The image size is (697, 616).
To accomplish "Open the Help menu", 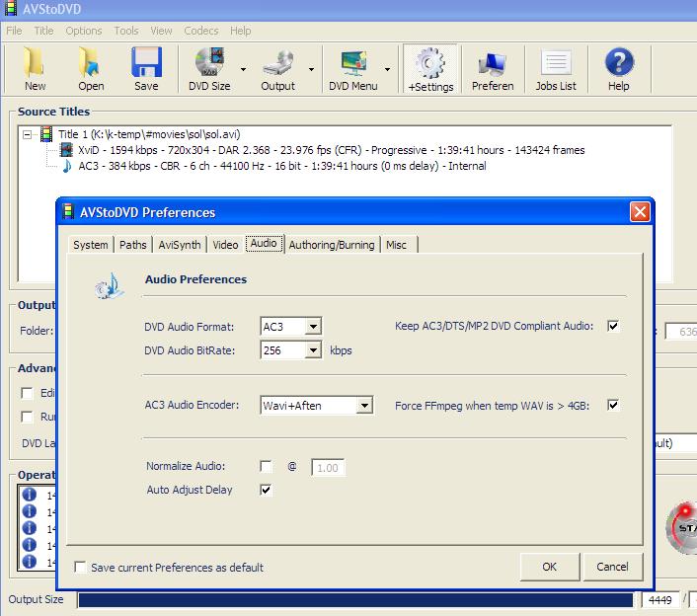I will pyautogui.click(x=241, y=31).
